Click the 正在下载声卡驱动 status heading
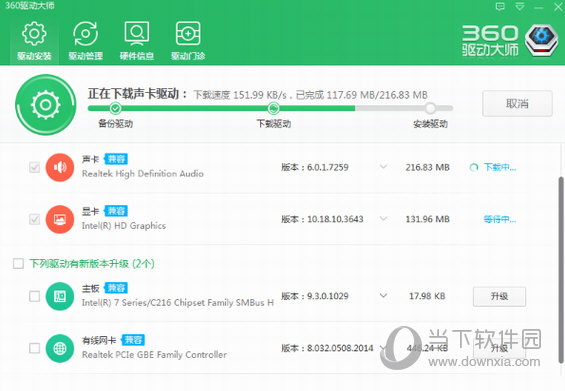Screen dimensions: 565x391 pos(137,94)
